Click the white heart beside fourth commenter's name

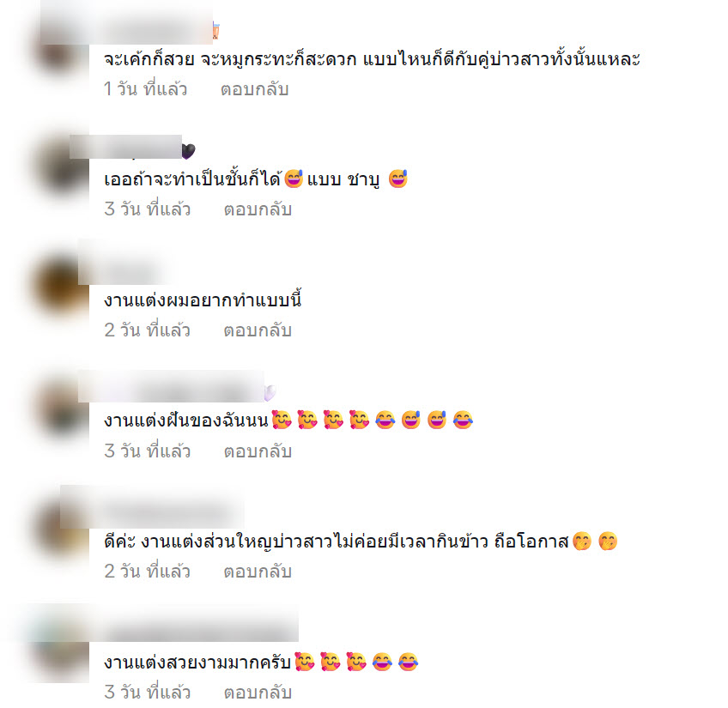click(x=270, y=393)
